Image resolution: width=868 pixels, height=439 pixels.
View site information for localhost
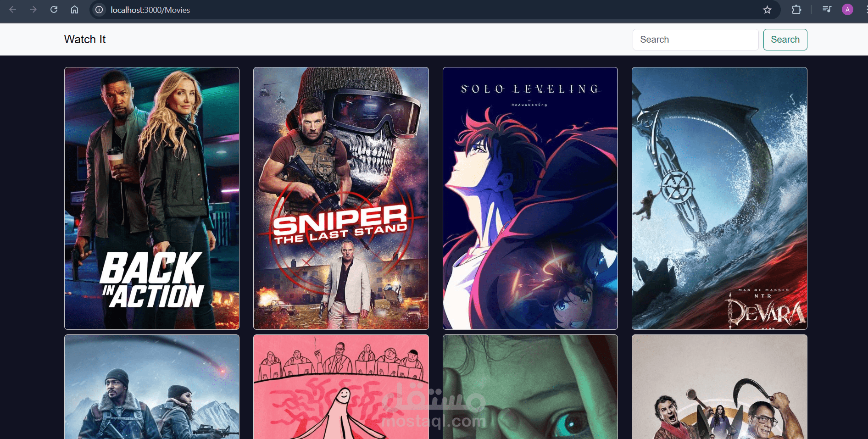pyautogui.click(x=99, y=10)
